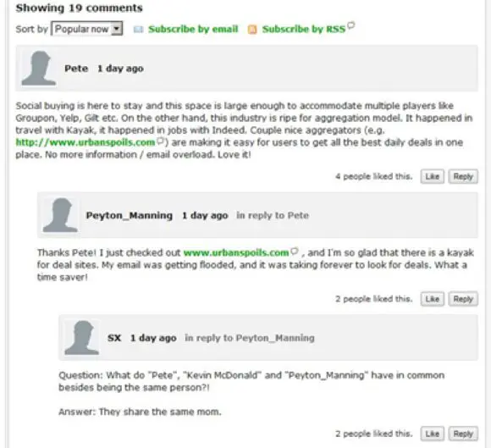The image size is (491, 448).
Task: Click the Sort by dropdown arrow
Action: pyautogui.click(x=117, y=29)
